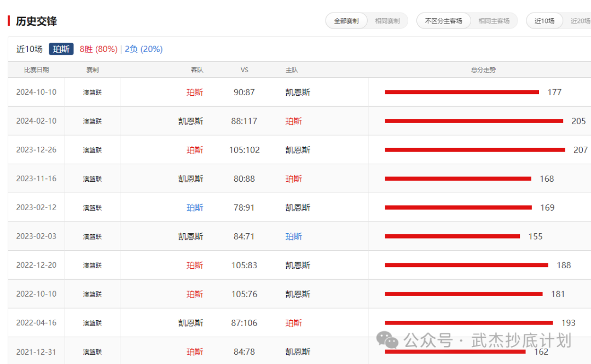Open home team 珀斯 in 2024-02-10 row
Screen dimensions: 591x364
[x=294, y=121]
